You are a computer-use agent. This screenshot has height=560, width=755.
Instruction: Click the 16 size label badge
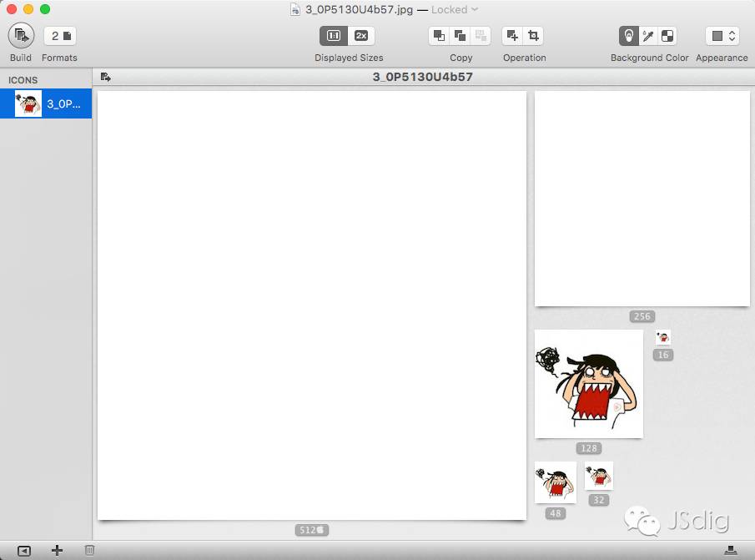663,355
